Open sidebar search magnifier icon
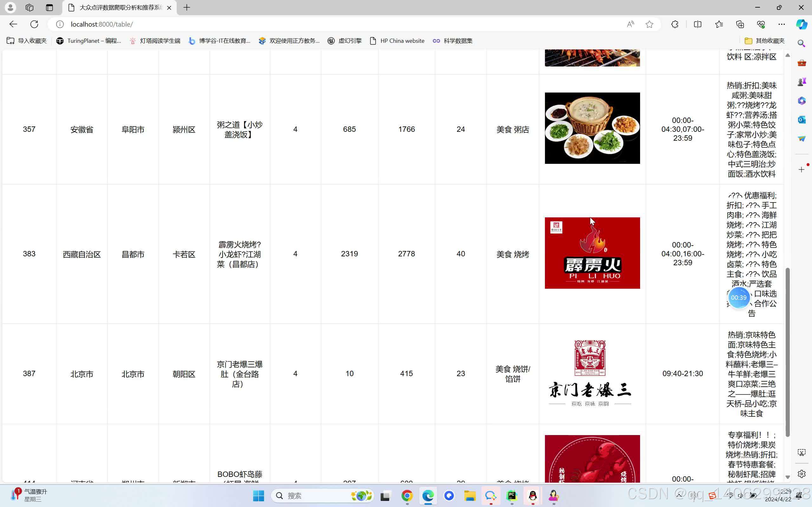Screen dimensions: 812x507 coord(802,43)
